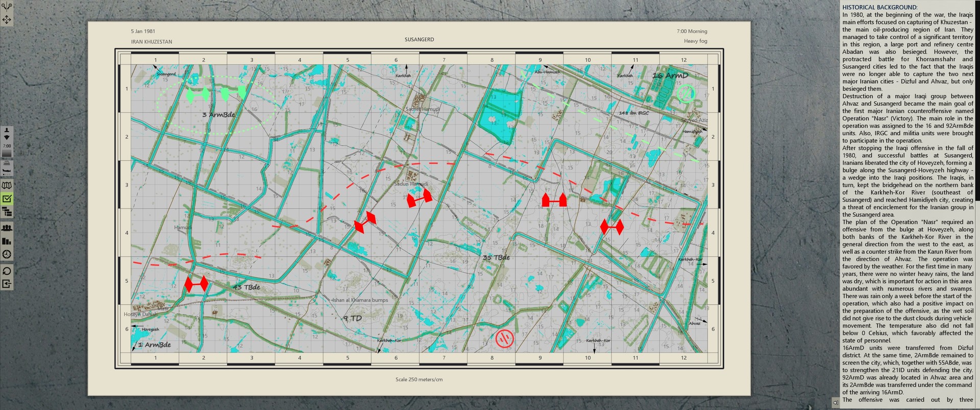Viewport: 980px width, 410px height.
Task: Click the circular arrow refresh icon
Action: (x=7, y=271)
